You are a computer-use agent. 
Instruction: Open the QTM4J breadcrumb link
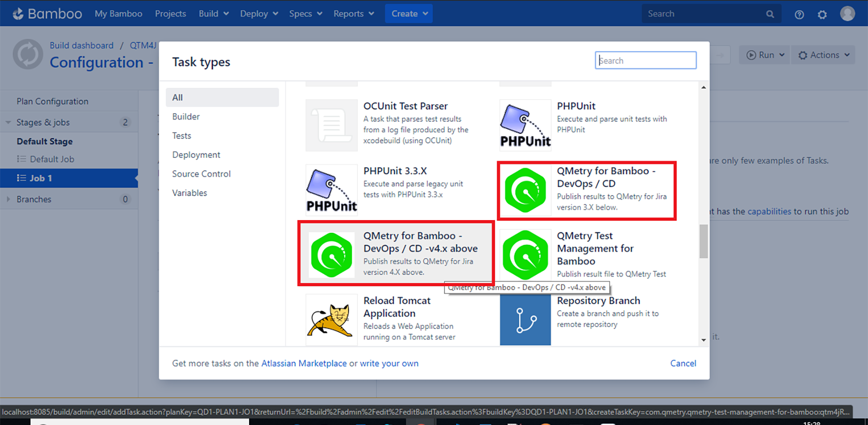(143, 45)
